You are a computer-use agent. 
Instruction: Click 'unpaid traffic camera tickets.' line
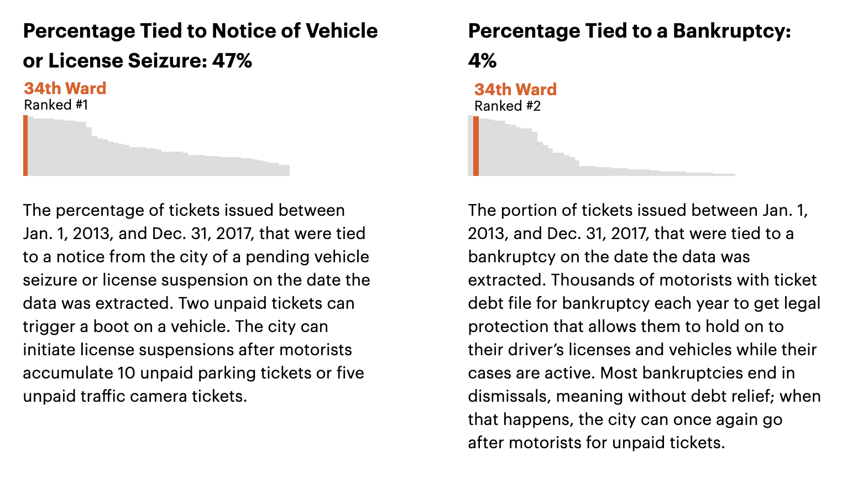click(135, 396)
